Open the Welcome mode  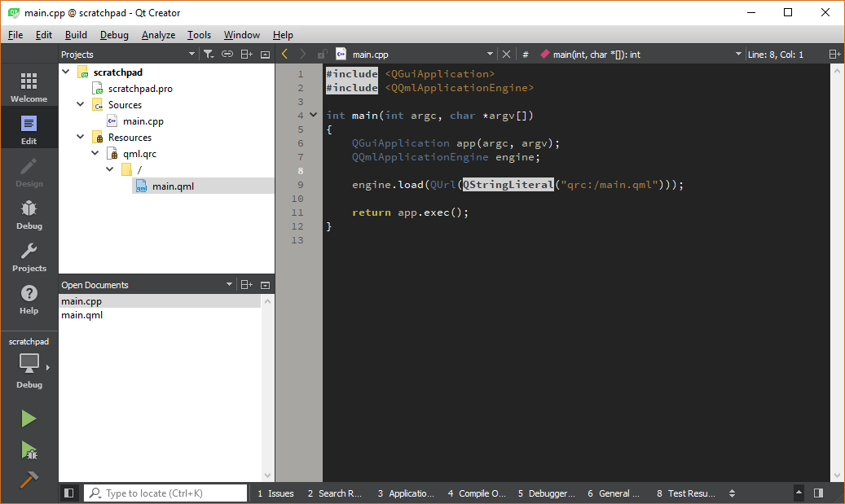coord(29,87)
